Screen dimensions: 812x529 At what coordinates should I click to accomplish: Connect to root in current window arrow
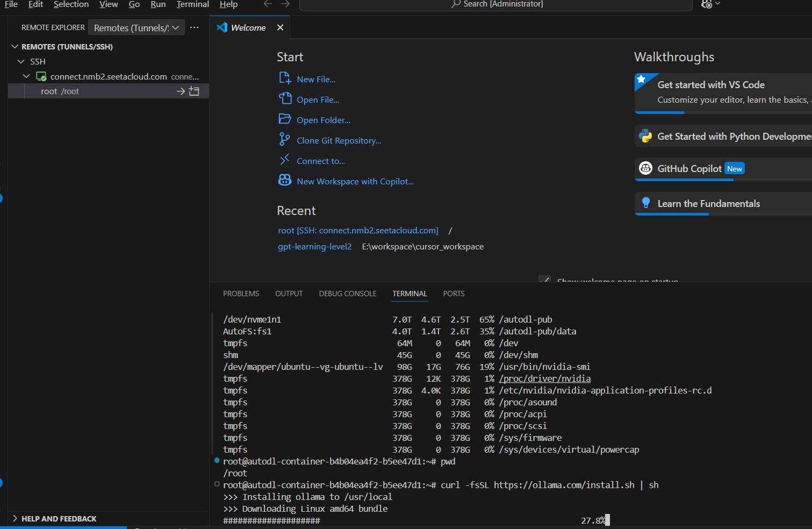coord(181,91)
